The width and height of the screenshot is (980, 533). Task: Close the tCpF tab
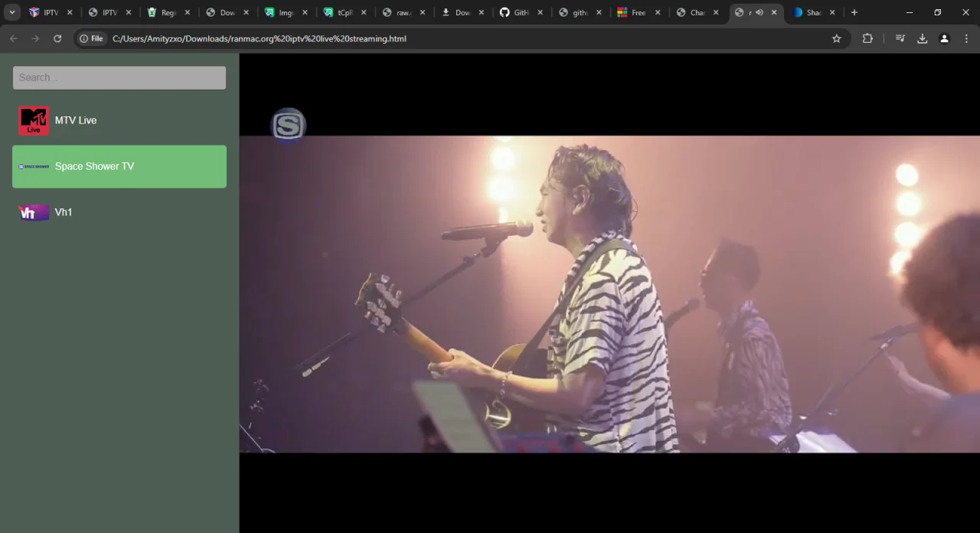click(x=364, y=12)
